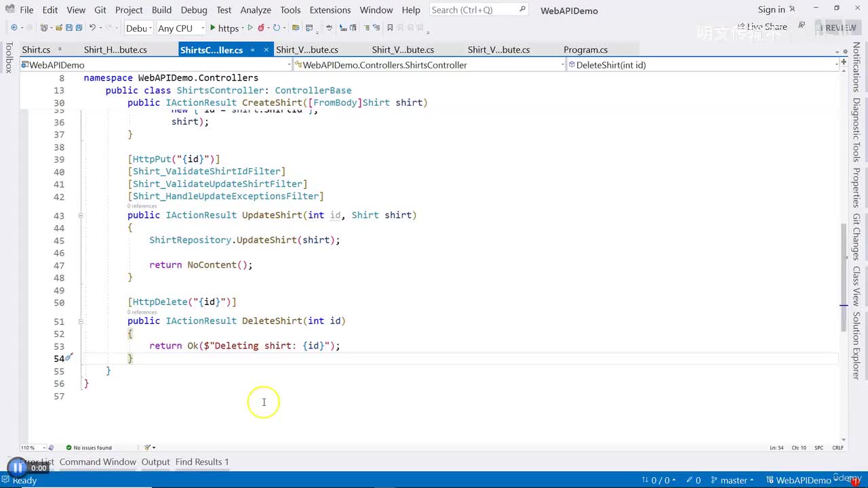Expand the master branch selector in status bar
This screenshot has height=488, width=868.
point(732,480)
